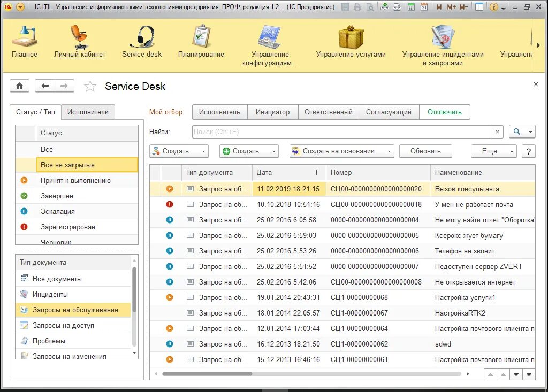
Task: Select row 'Ксерокс жует бумагу'
Action: pyautogui.click(x=342, y=235)
